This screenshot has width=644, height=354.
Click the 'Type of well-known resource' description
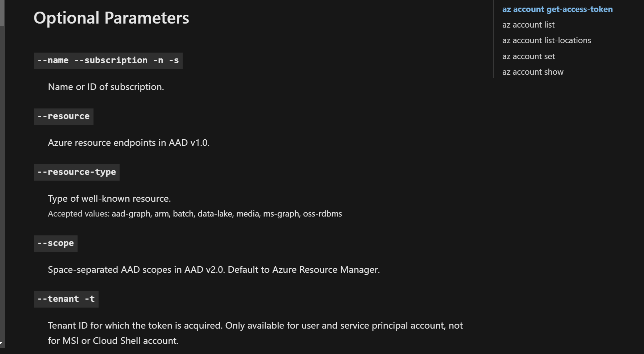(109, 199)
